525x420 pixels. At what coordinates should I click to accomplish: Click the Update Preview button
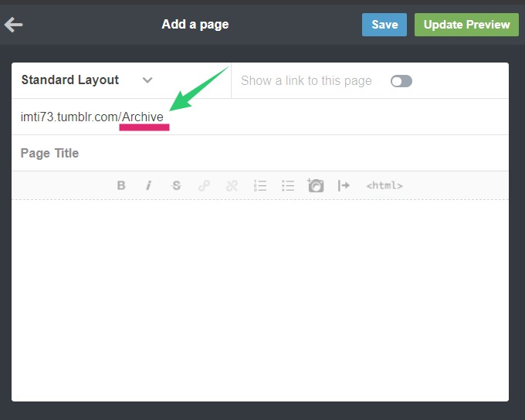pos(466,25)
